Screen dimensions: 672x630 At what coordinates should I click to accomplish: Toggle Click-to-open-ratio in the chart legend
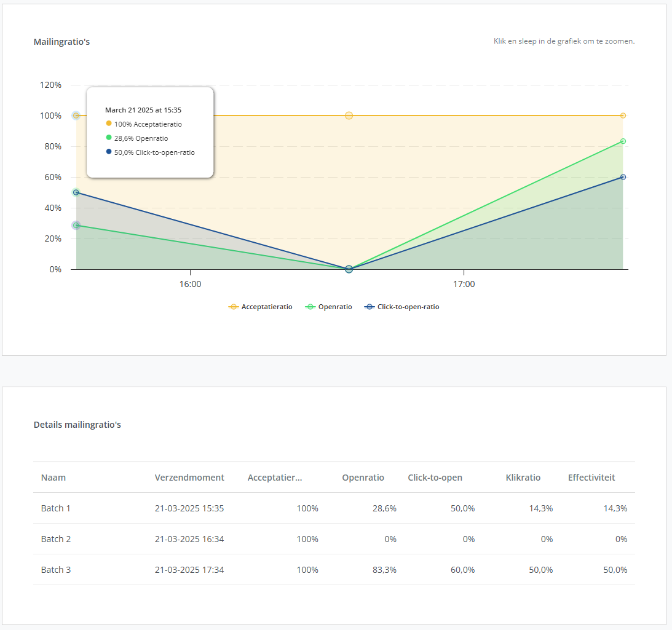point(402,307)
